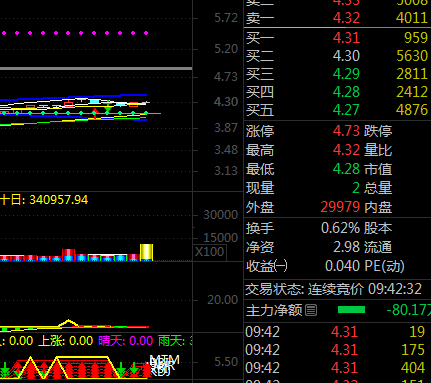Click the green 主力净额 bar indicator
Image resolution: width=431 pixels, height=383 pixels.
(351, 310)
